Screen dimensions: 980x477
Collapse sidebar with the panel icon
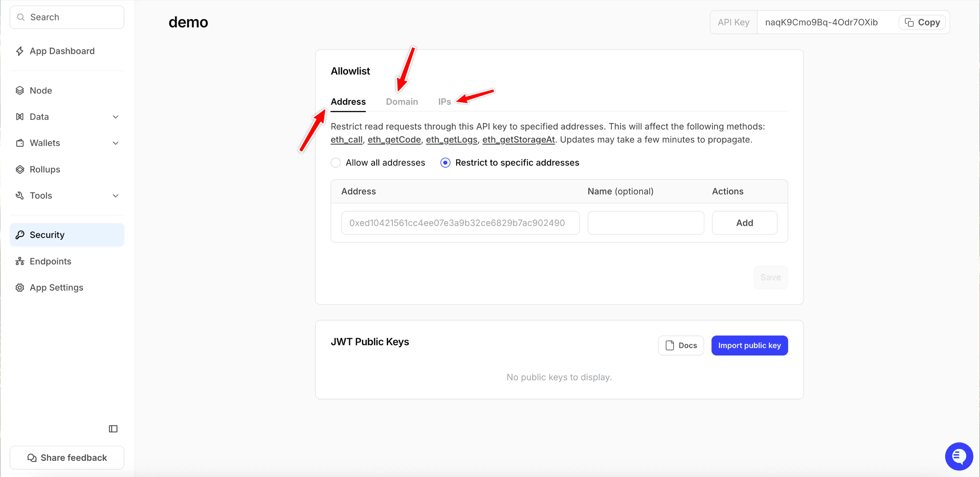[x=113, y=429]
